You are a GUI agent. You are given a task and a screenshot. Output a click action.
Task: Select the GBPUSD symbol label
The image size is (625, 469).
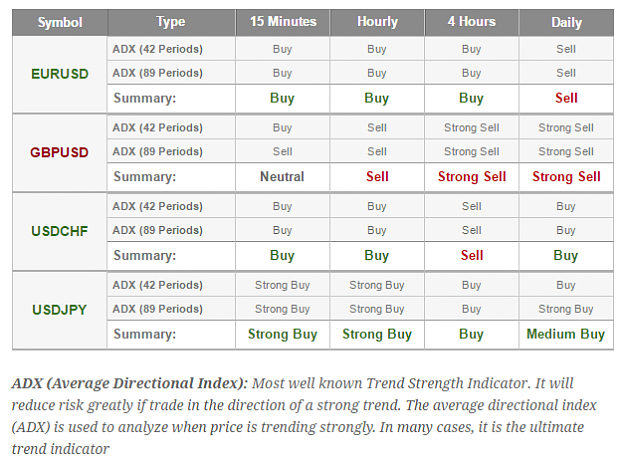59,152
